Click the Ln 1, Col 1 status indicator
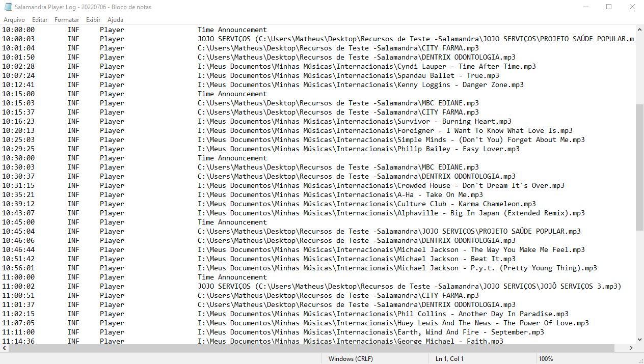The width and height of the screenshot is (644, 364). pos(449,359)
